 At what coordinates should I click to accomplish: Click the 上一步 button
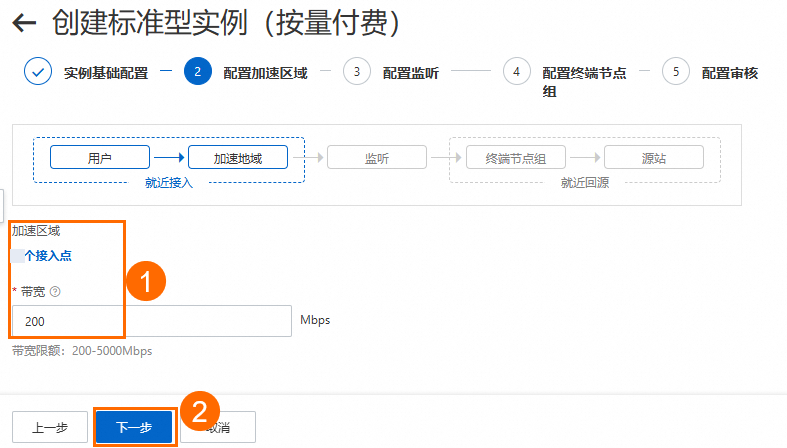pos(50,427)
